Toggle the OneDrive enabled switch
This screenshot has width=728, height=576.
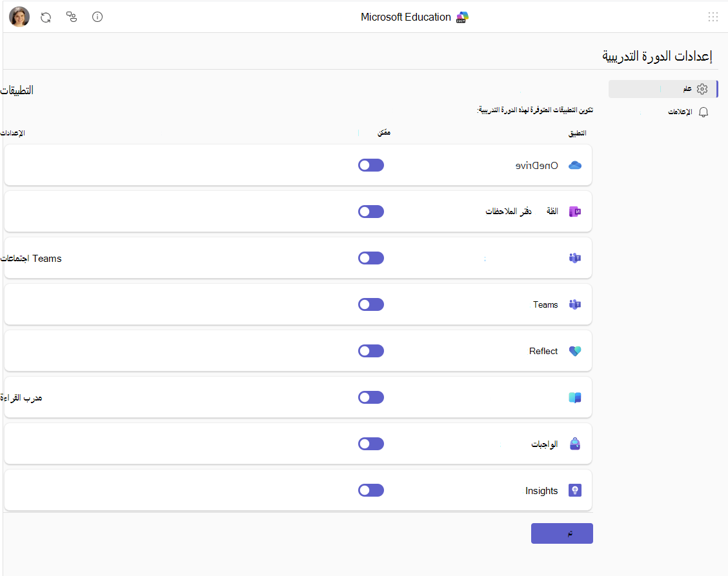coord(371,165)
